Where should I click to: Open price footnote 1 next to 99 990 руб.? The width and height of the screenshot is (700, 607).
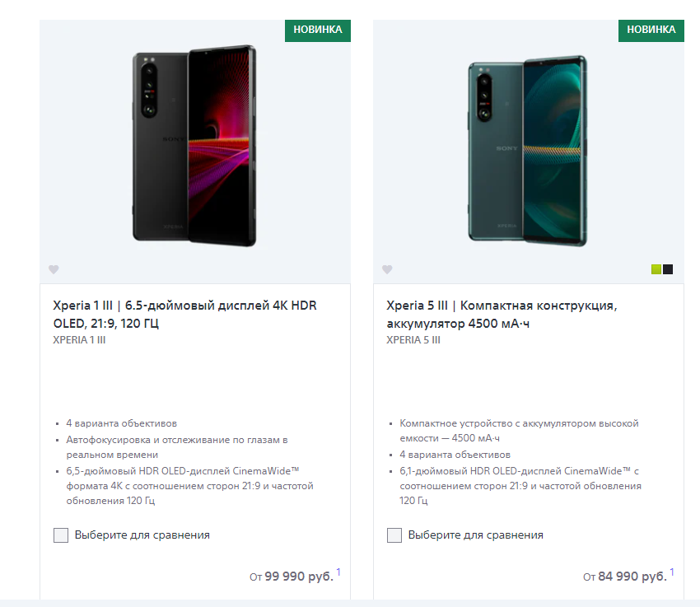338,572
